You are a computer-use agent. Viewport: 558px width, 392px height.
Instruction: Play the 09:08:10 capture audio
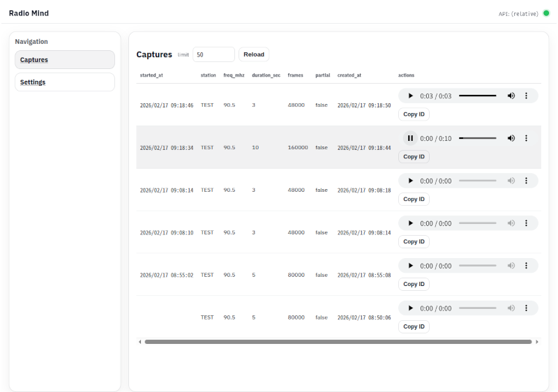(x=410, y=223)
